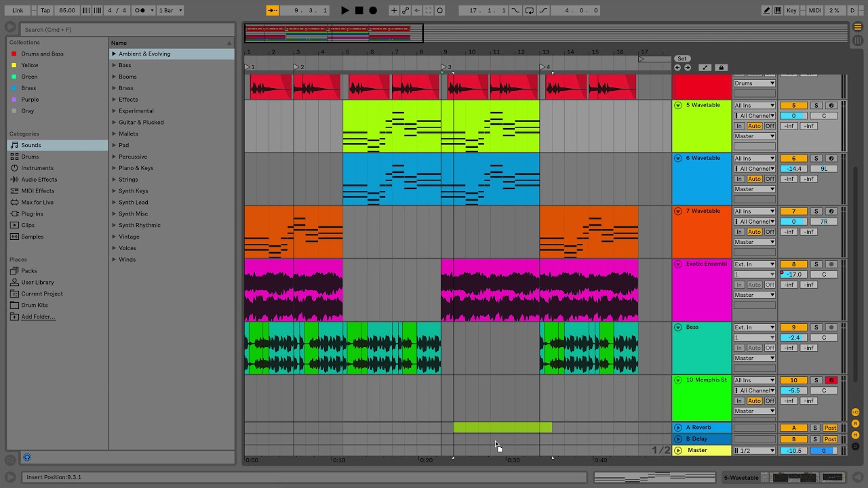Click the Link button

[x=18, y=10]
